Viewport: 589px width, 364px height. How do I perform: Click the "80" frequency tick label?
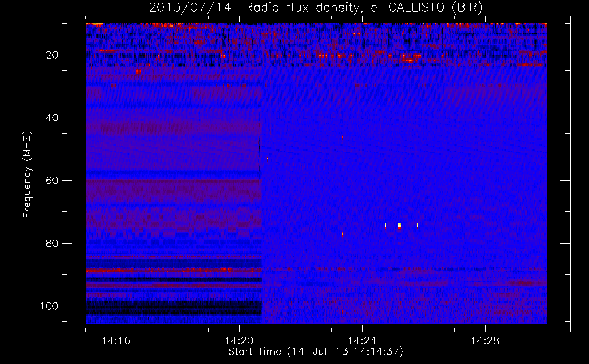[52, 243]
